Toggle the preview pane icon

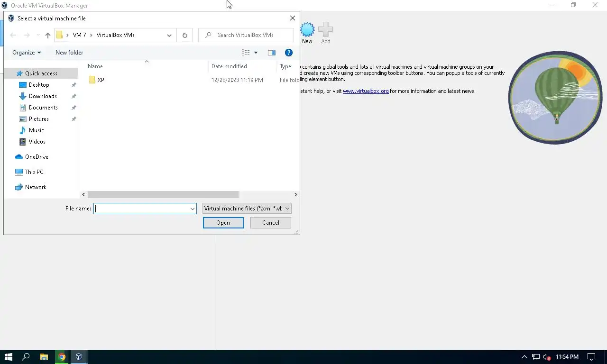click(271, 53)
